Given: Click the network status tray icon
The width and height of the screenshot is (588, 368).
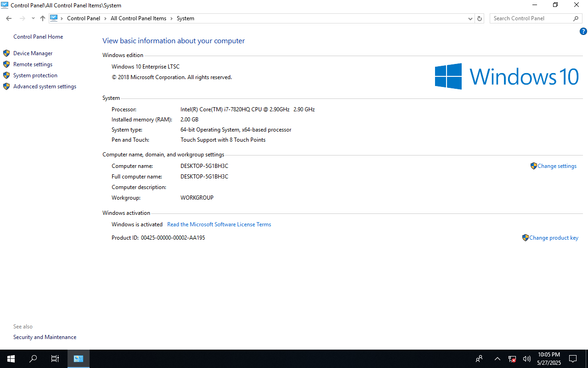Looking at the screenshot, I should pyautogui.click(x=512, y=359).
